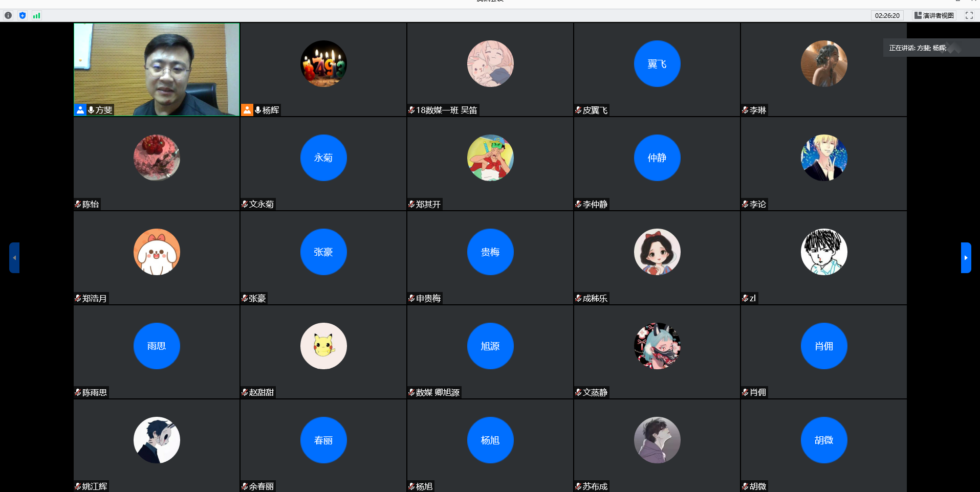Viewport: 980px width, 492px height.
Task: Go to next participants page arrow
Action: [966, 258]
